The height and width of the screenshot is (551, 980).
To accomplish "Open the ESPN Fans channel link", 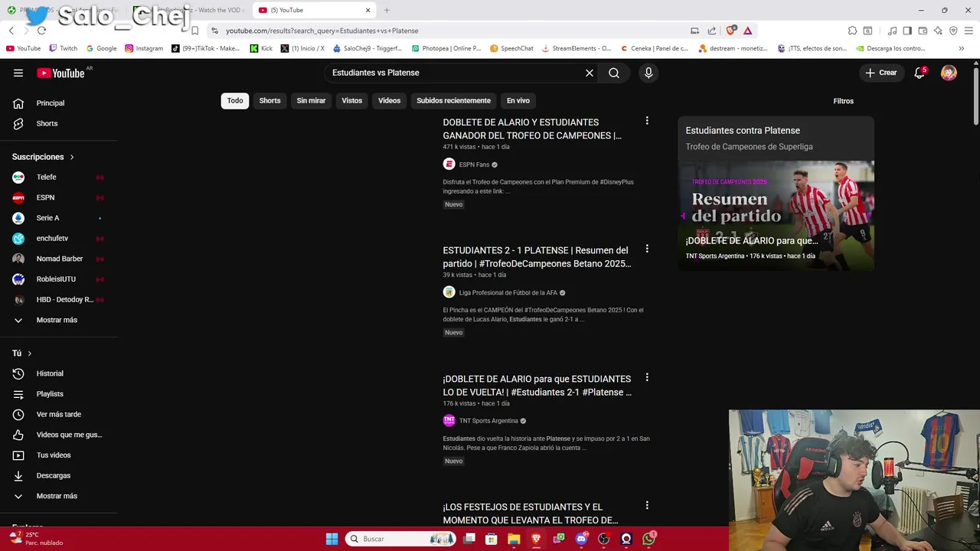I will 474,165.
